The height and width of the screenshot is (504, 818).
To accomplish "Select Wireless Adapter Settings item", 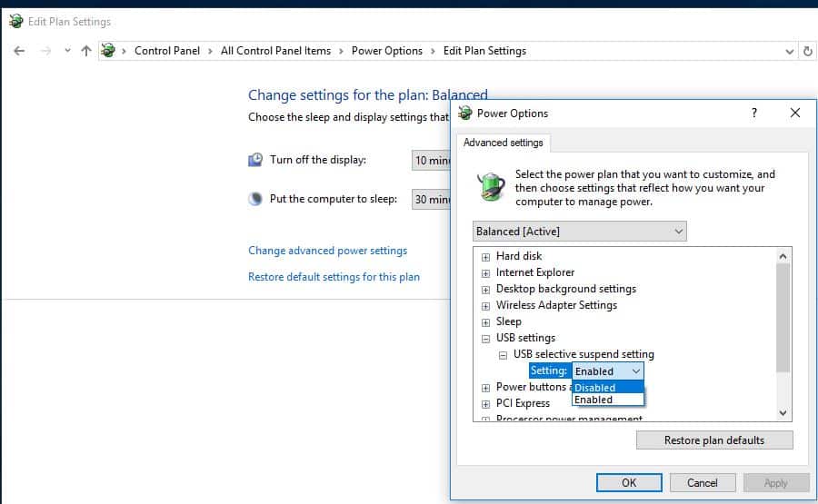I will pyautogui.click(x=556, y=305).
